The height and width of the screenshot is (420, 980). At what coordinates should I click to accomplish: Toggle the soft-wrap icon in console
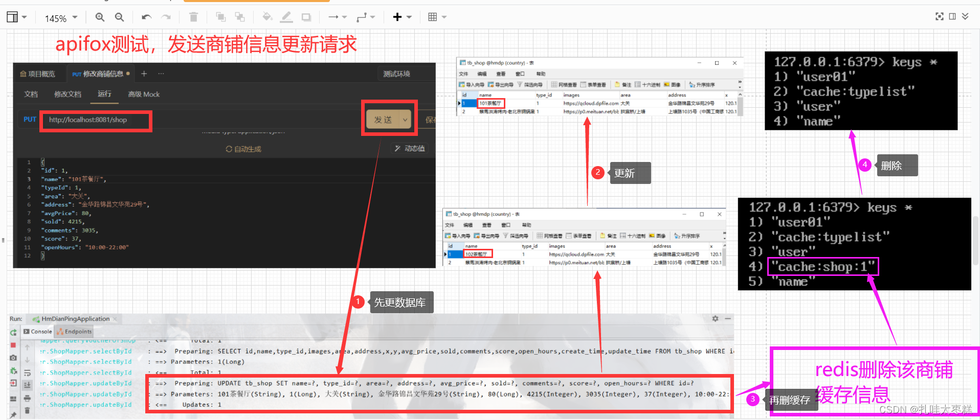click(x=28, y=372)
